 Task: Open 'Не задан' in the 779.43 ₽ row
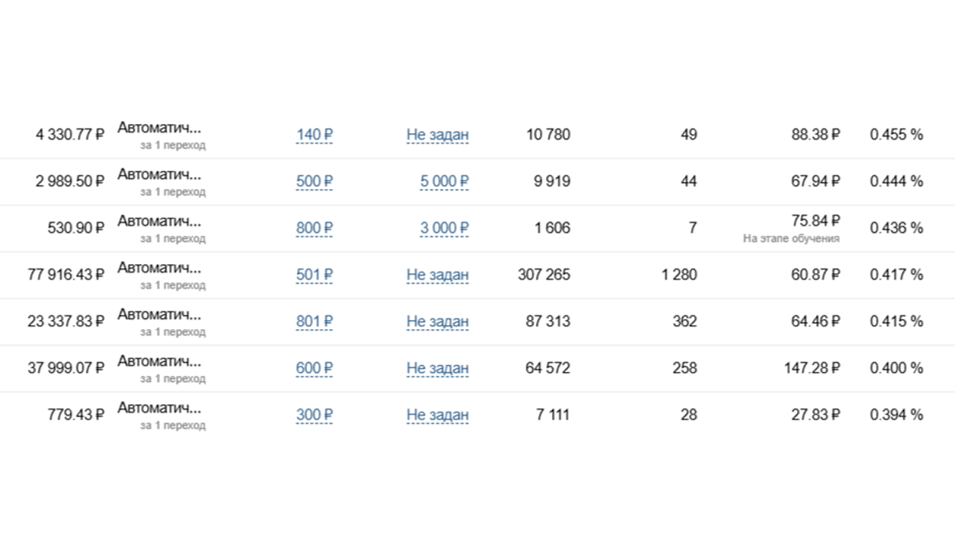click(x=438, y=415)
